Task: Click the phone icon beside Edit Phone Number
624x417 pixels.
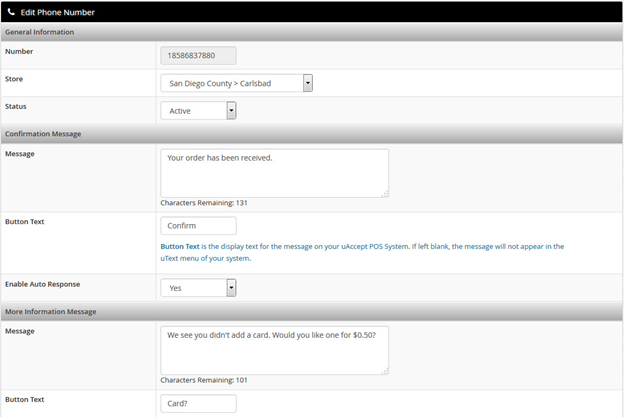Action: [x=11, y=12]
